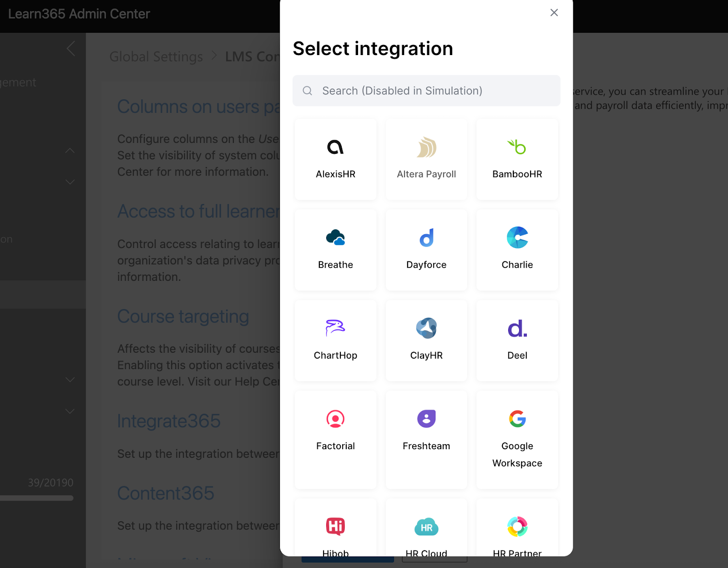The image size is (728, 568).
Task: Pick the BambooHR leaf logo
Action: (517, 147)
